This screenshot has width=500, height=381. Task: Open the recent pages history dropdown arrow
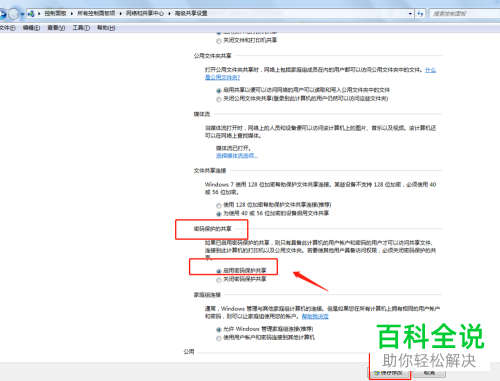(22, 14)
